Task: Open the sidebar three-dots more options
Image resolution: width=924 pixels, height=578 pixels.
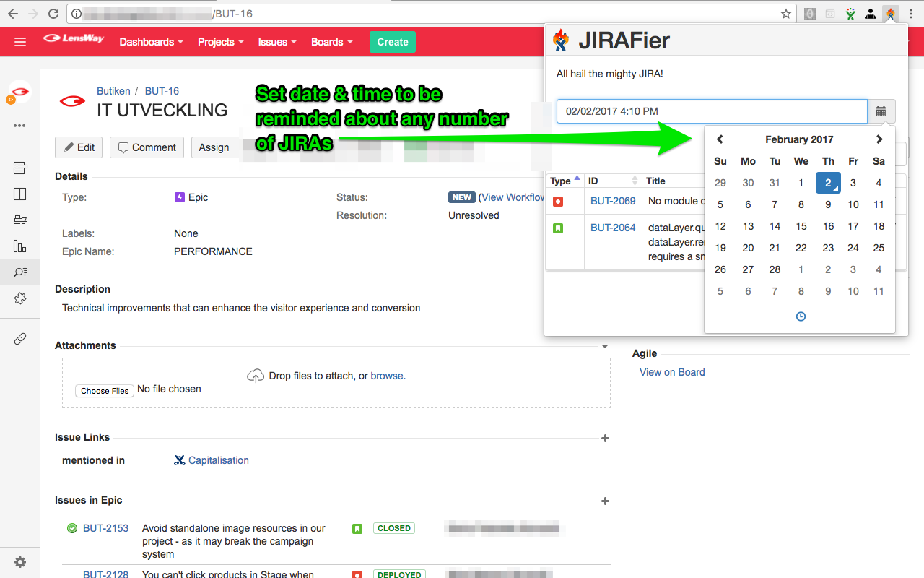Action: (x=19, y=126)
